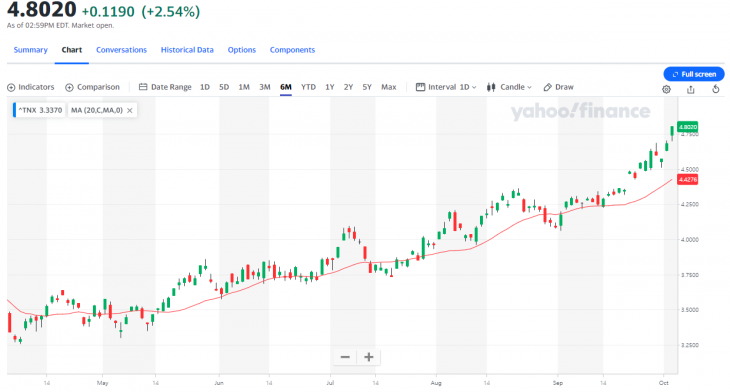Click the 3.5000 y-axis label
The image size is (730, 392).
689,310
